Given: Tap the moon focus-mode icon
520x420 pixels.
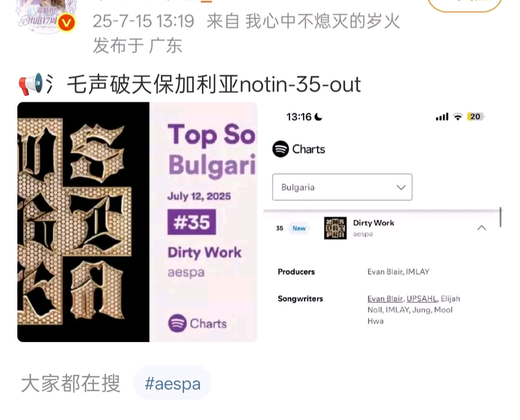Looking at the screenshot, I should tap(319, 117).
